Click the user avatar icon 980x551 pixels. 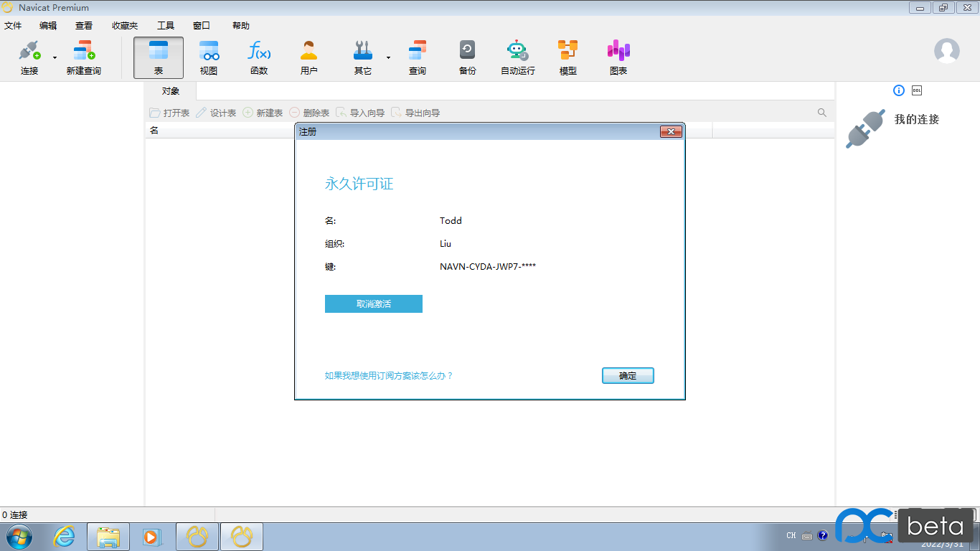[947, 51]
